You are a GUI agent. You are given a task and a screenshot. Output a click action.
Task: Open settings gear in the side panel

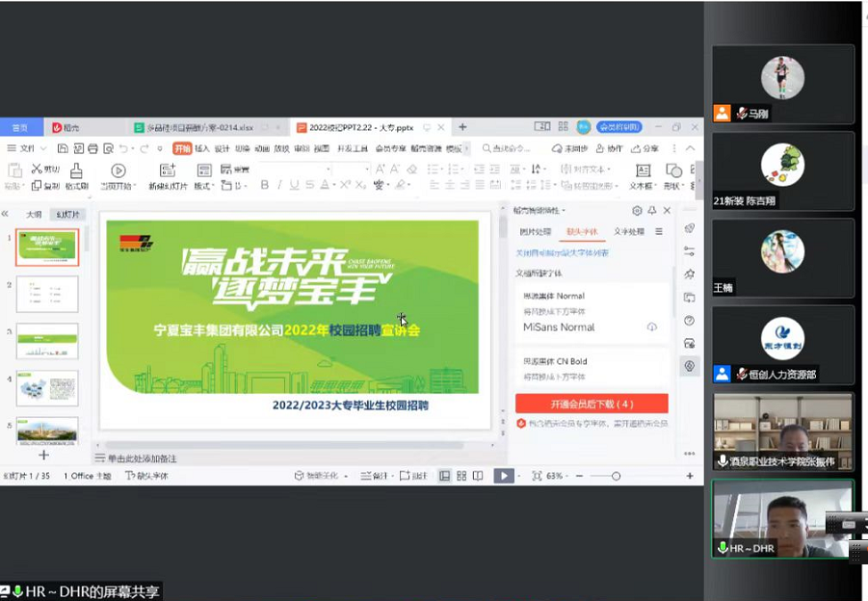coord(637,210)
